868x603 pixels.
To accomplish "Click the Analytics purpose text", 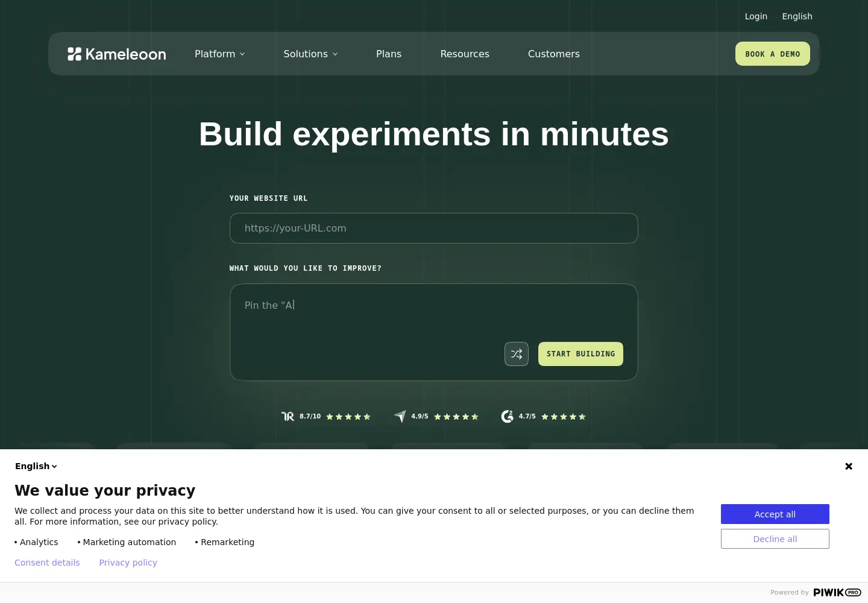I will [39, 542].
